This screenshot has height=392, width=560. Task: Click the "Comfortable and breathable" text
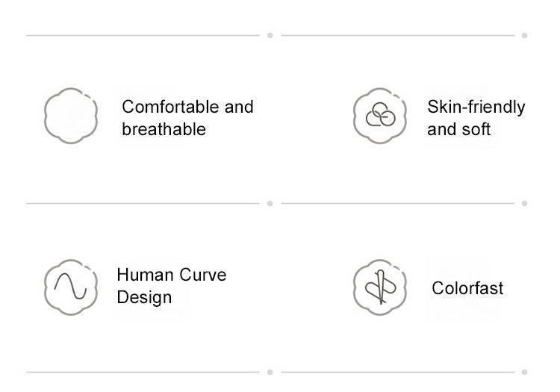187,118
